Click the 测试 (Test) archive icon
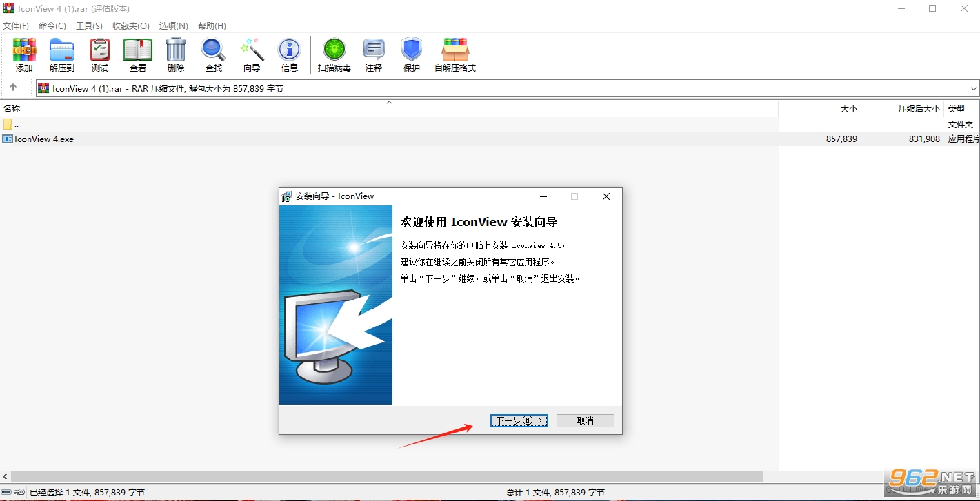980x501 pixels. pyautogui.click(x=100, y=55)
